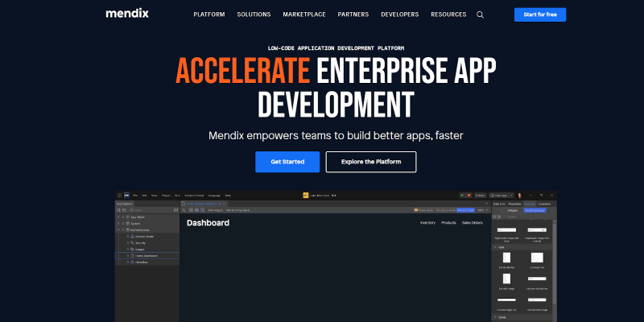Click the apps grid icon in Studio Pro

(x=119, y=196)
